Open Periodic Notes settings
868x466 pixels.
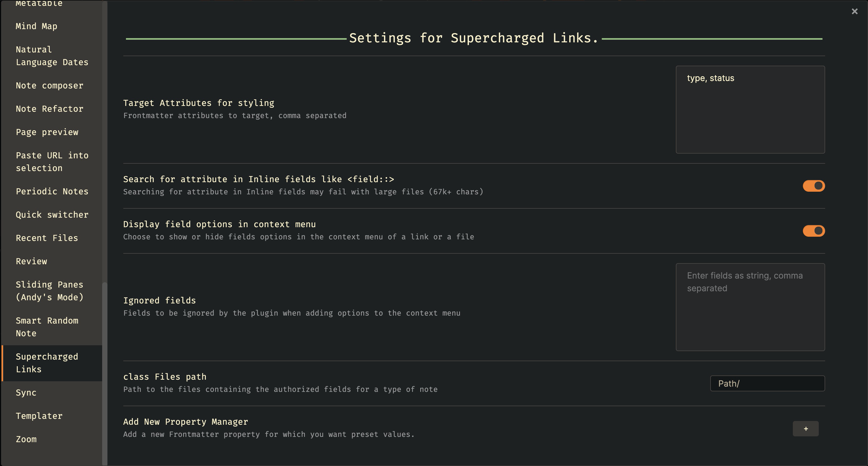(52, 191)
